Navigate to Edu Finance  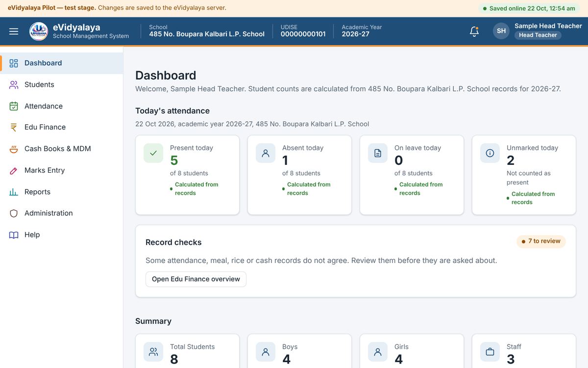coord(62,127)
